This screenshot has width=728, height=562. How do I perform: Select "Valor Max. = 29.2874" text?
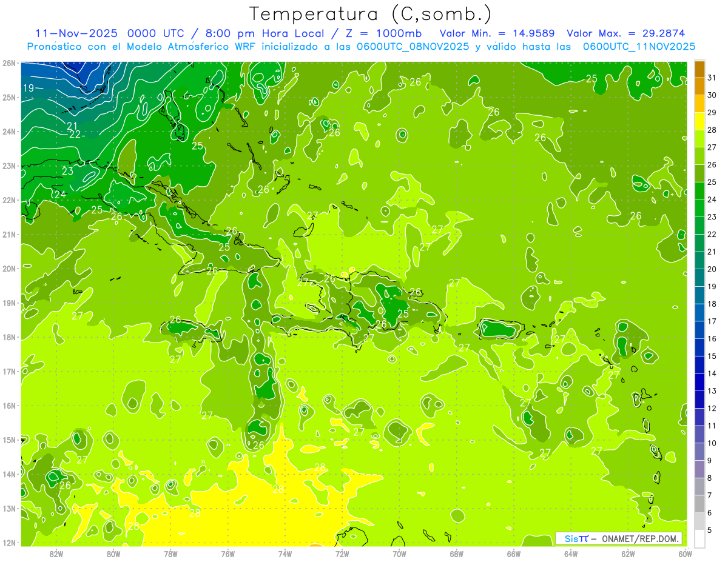(626, 33)
